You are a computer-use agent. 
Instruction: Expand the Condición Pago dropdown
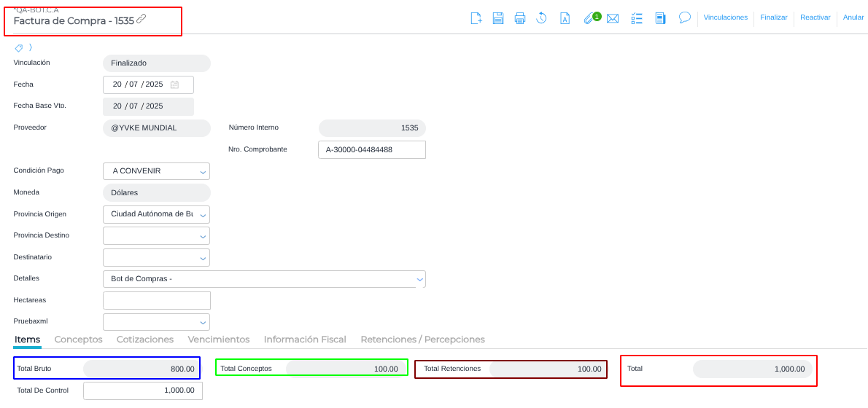coord(202,172)
